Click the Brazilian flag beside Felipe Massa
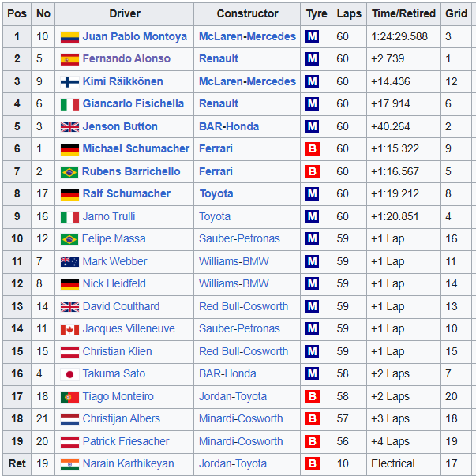 69,239
